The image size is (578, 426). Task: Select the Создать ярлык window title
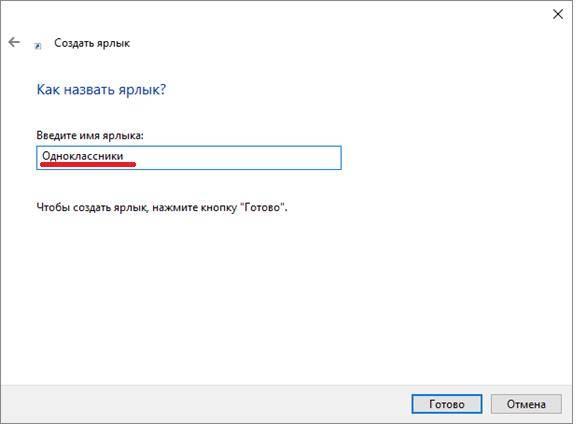tap(92, 43)
